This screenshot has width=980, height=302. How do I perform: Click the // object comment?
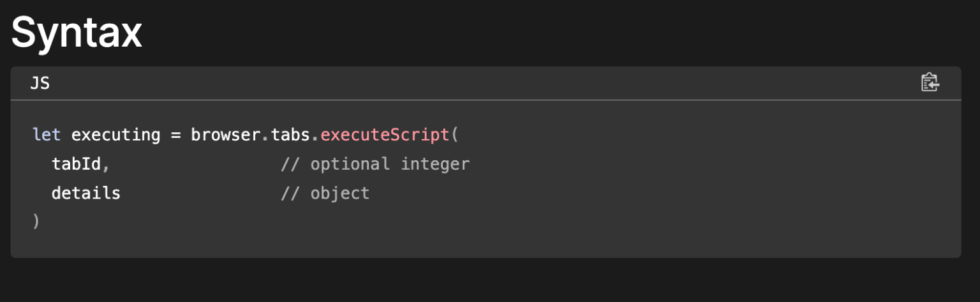coord(325,193)
